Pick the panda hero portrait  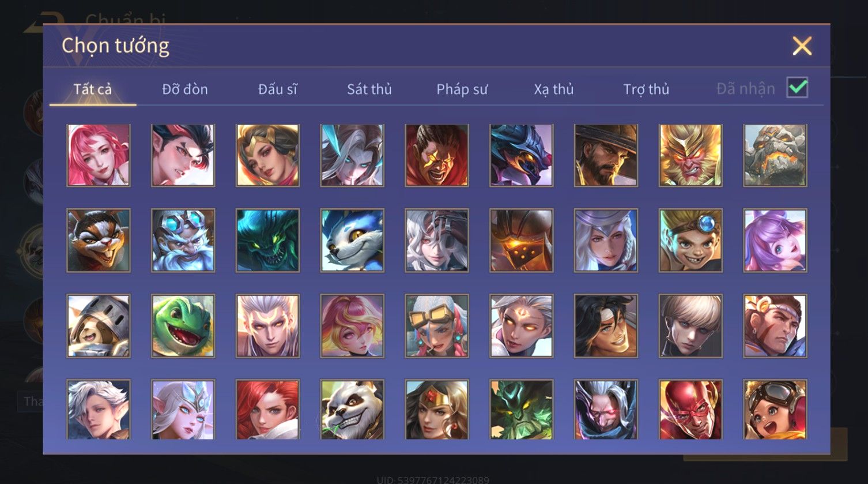coord(352,410)
